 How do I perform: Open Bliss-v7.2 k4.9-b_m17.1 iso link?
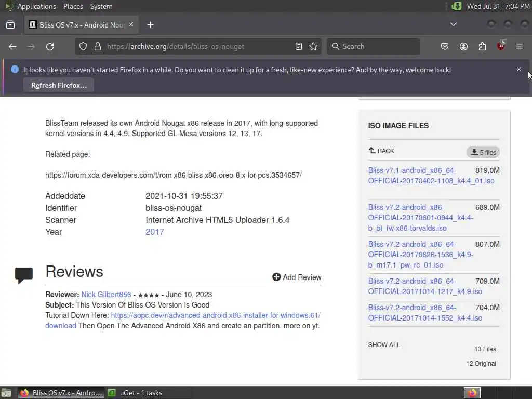(421, 255)
